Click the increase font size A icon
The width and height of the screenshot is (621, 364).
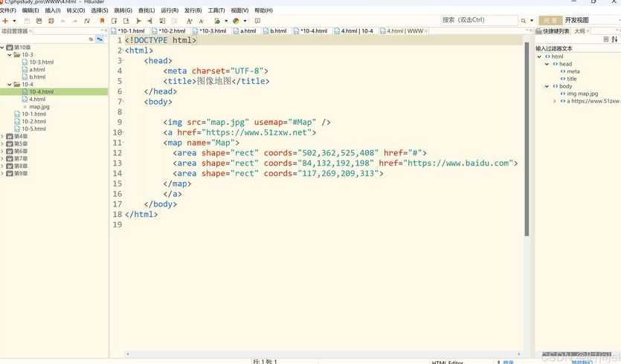190,21
